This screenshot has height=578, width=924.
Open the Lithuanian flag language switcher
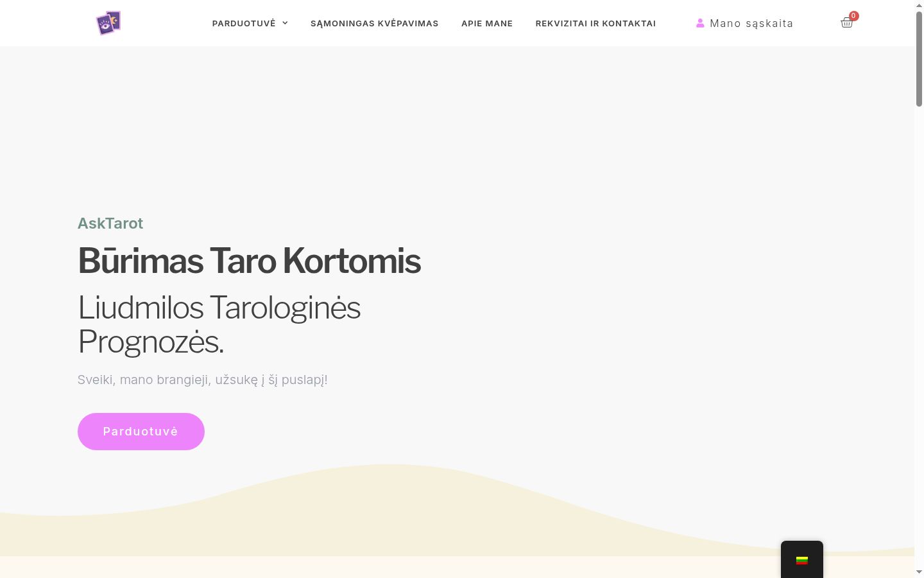pos(801,560)
